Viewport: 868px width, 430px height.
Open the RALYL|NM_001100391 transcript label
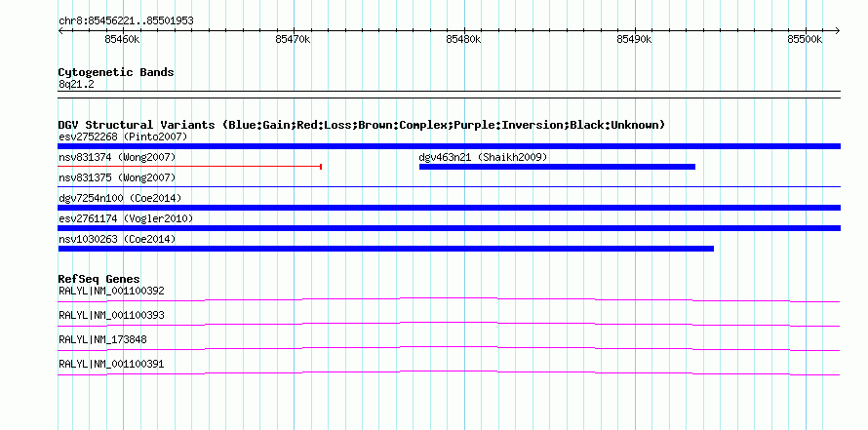[111, 364]
